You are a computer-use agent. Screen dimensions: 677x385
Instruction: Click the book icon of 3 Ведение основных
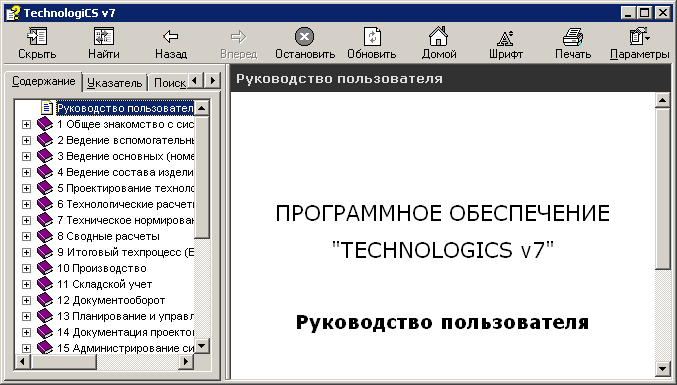click(44, 156)
